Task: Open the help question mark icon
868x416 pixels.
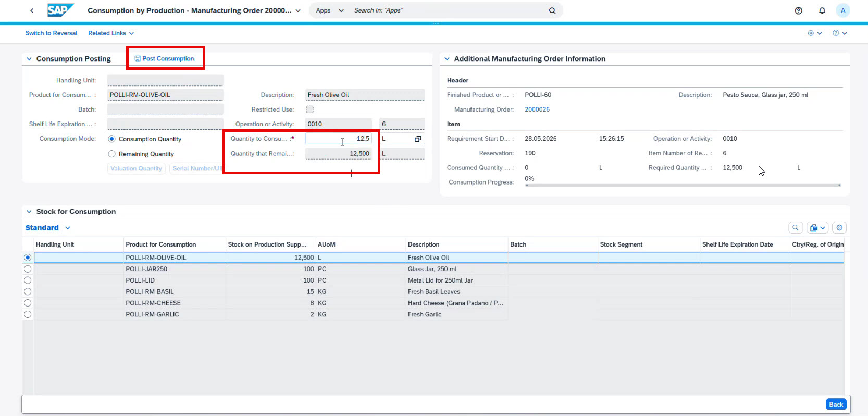Action: point(798,10)
